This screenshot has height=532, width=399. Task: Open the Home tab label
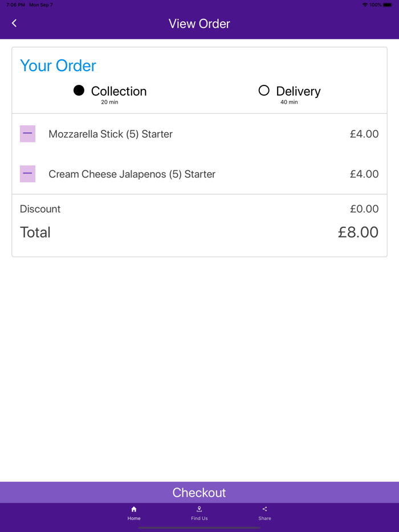tap(134, 518)
